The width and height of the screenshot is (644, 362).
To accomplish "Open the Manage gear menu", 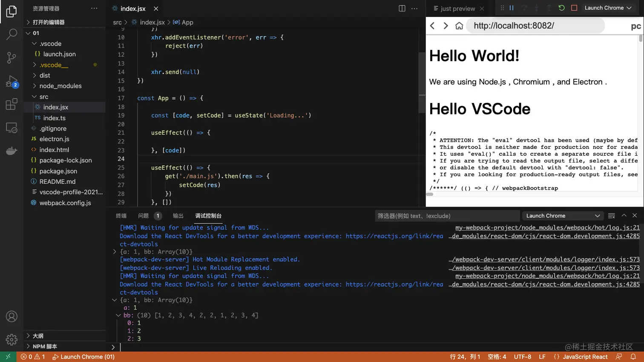I will pyautogui.click(x=11, y=339).
